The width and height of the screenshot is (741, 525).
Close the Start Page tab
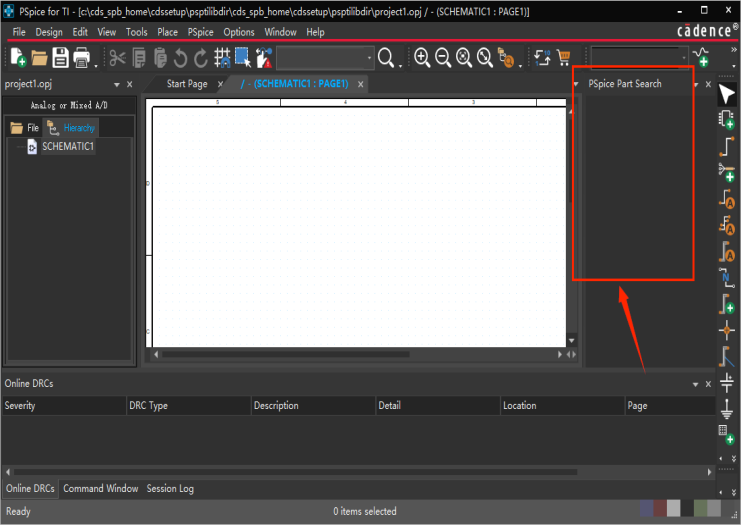220,84
